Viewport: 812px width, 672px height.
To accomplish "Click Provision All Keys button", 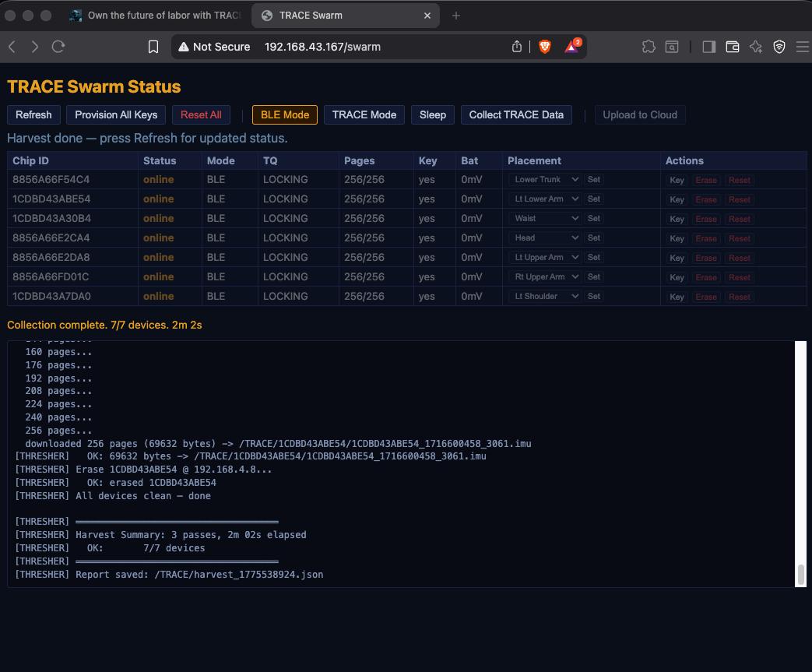I will pyautogui.click(x=116, y=115).
